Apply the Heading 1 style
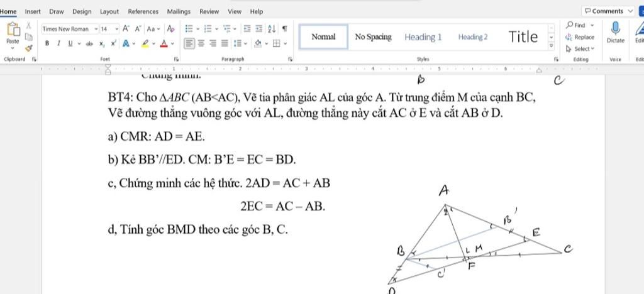 423,37
